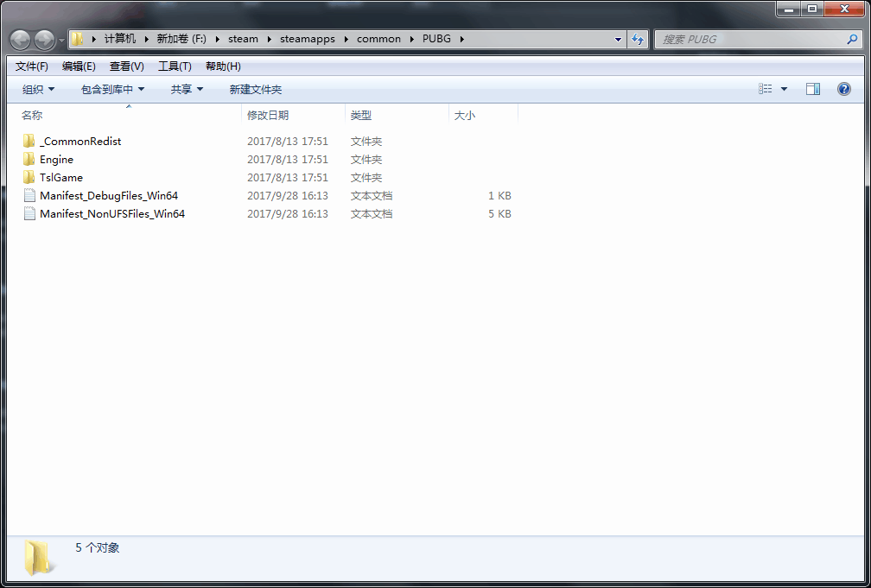Expand the 包含到库中 dropdown
871x588 pixels.
tap(112, 90)
